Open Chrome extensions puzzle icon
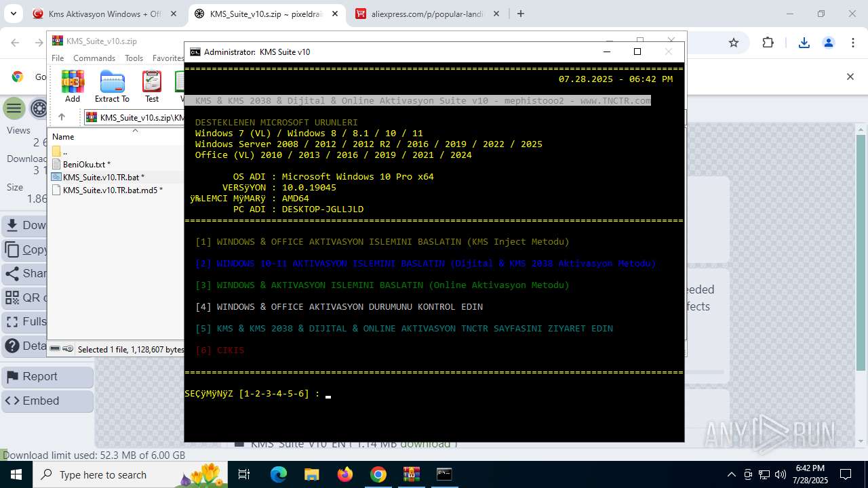 pyautogui.click(x=768, y=43)
